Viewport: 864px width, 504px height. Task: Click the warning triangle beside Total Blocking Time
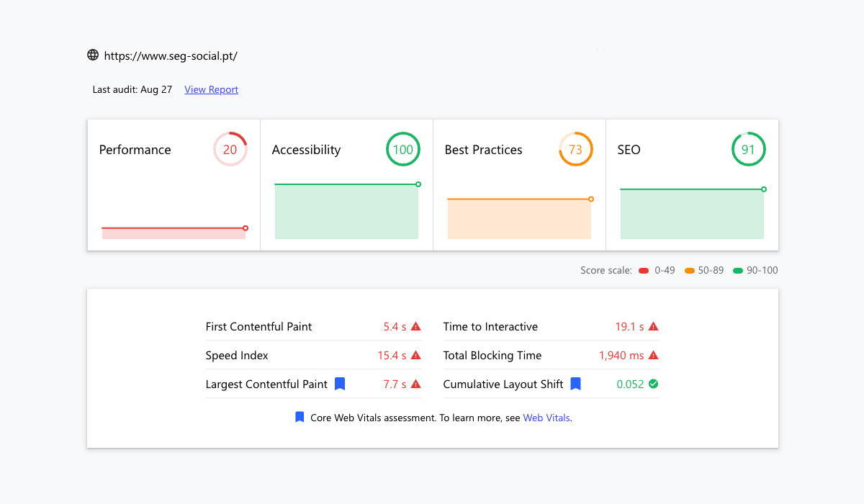tap(653, 356)
